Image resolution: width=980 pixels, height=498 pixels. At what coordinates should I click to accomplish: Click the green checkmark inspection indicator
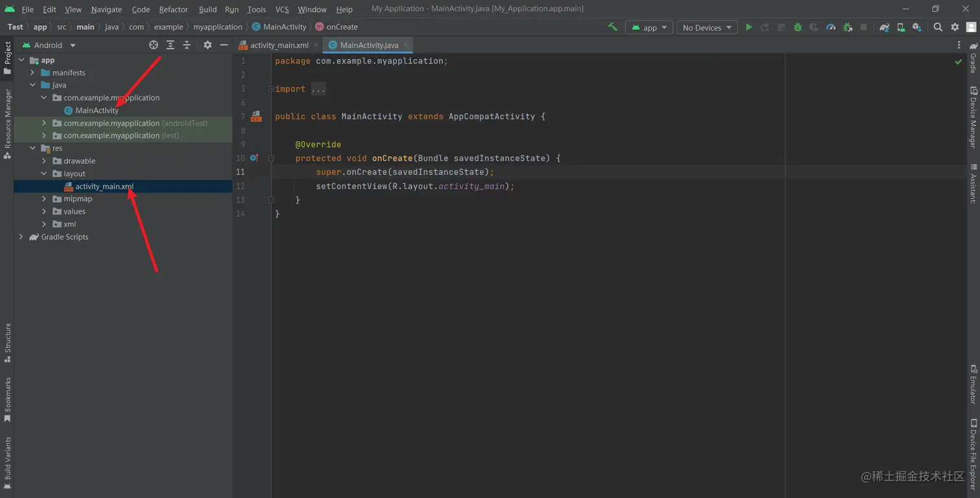tap(958, 62)
